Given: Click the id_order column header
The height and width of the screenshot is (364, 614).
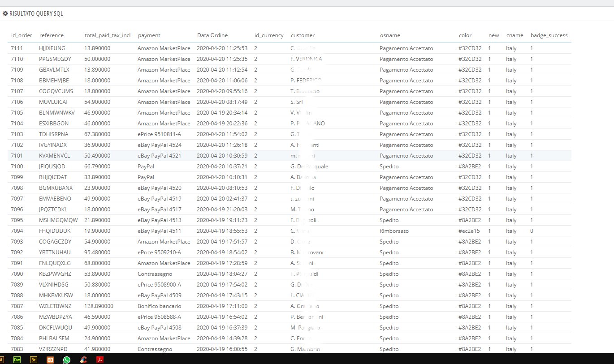Looking at the screenshot, I should tap(22, 35).
